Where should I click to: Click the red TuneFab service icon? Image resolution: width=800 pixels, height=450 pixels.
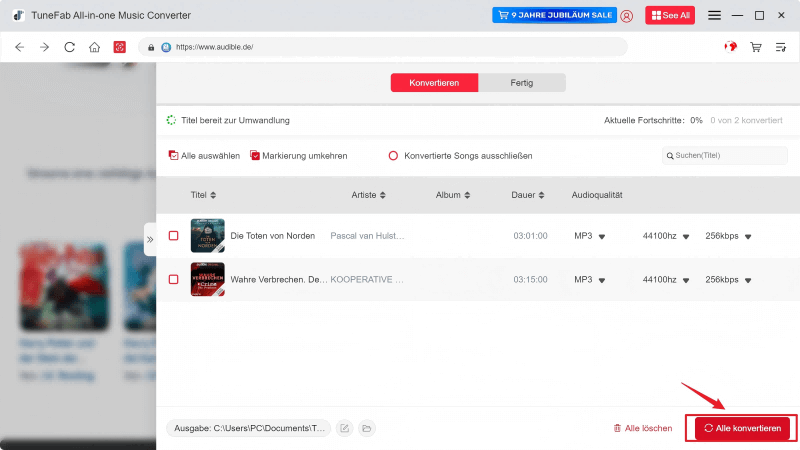point(119,47)
